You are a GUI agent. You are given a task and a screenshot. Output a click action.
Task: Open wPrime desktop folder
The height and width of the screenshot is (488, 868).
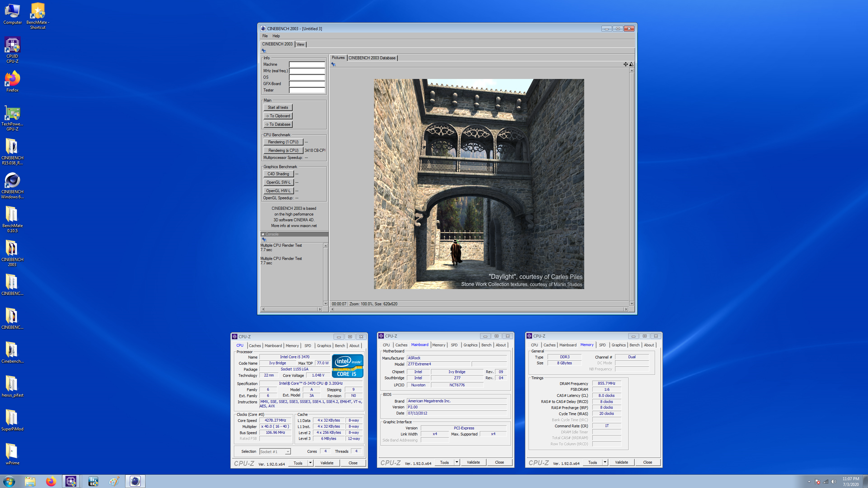13,454
